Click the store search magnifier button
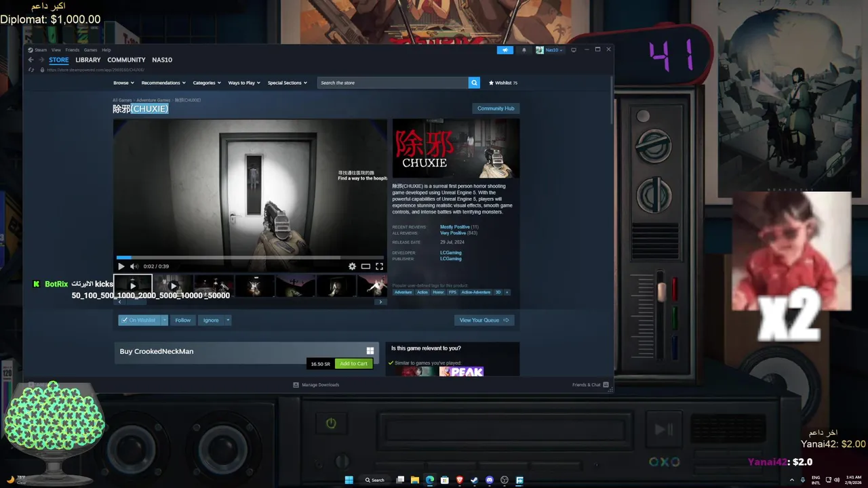The image size is (868, 488). [x=474, y=83]
